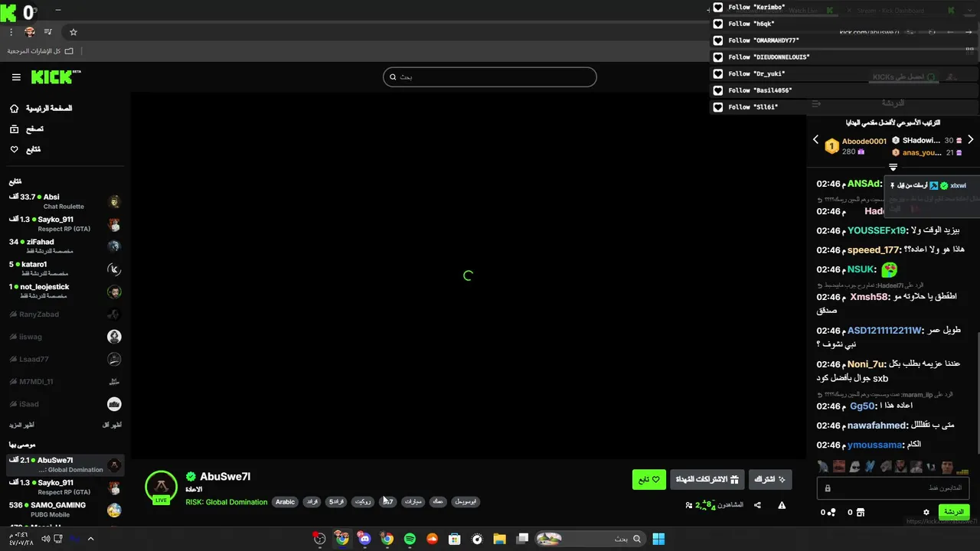Viewport: 980px width, 551px height.
Task: Open not_leojestick channel in sidebar
Action: tap(65, 291)
